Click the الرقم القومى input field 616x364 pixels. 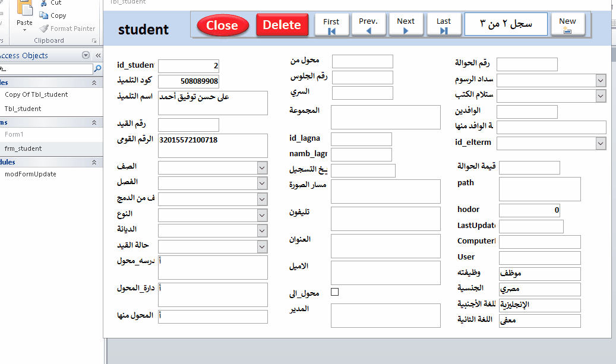click(213, 145)
